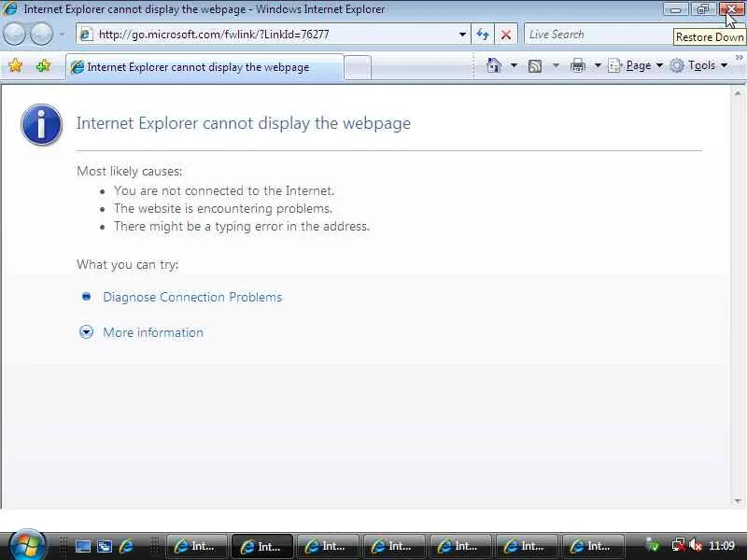This screenshot has width=747, height=560.
Task: Click the IE logo in title bar
Action: tap(9, 8)
